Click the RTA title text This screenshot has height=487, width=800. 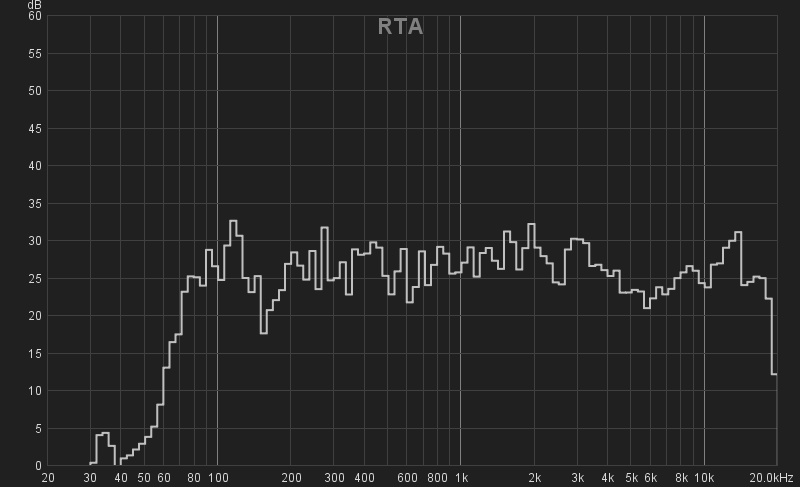point(401,27)
